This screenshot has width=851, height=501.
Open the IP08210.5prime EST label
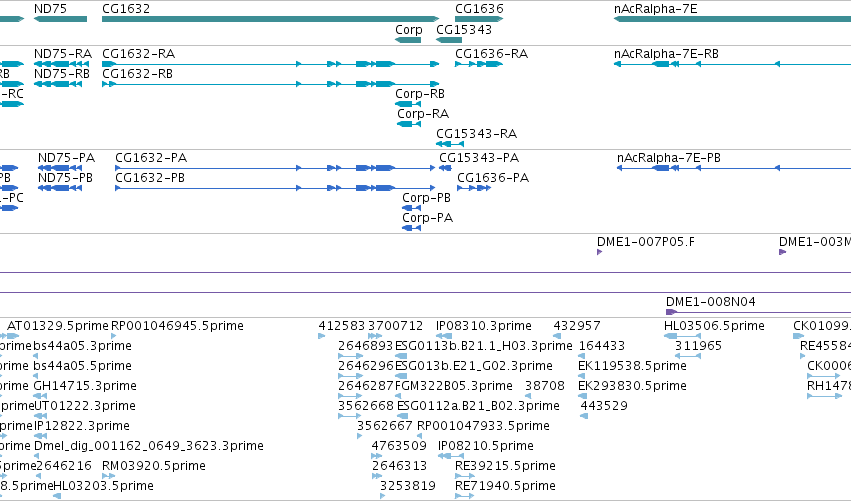(x=486, y=446)
